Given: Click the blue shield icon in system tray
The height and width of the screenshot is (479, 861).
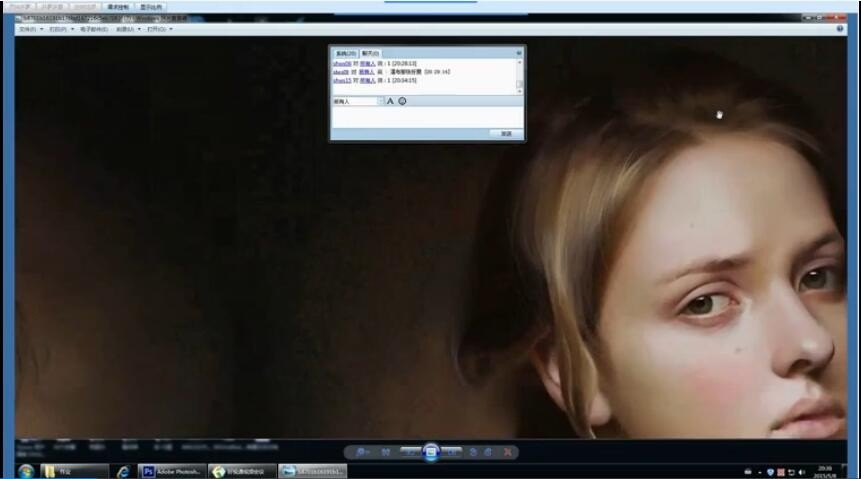Looking at the screenshot, I should pyautogui.click(x=770, y=472).
